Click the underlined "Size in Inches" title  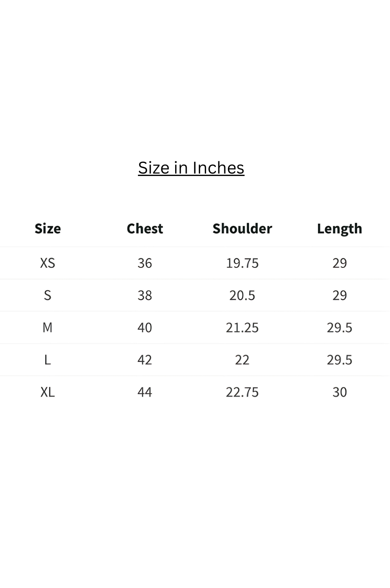(191, 168)
